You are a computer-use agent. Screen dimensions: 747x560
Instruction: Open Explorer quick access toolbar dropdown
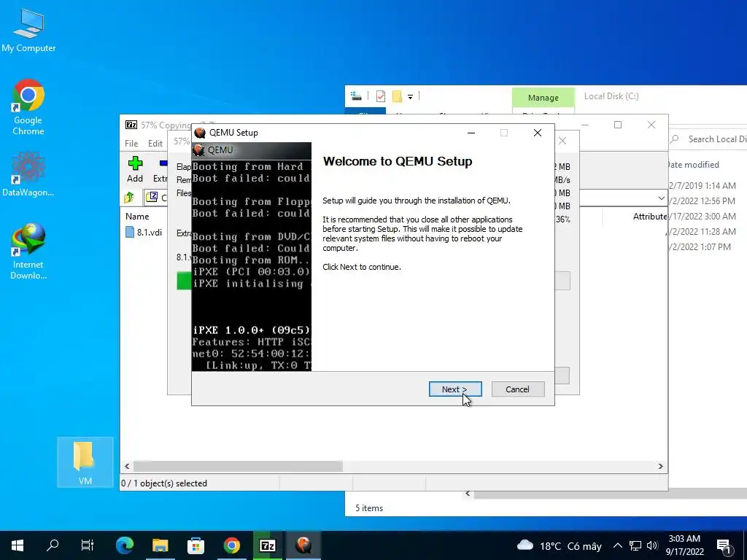pyautogui.click(x=410, y=97)
